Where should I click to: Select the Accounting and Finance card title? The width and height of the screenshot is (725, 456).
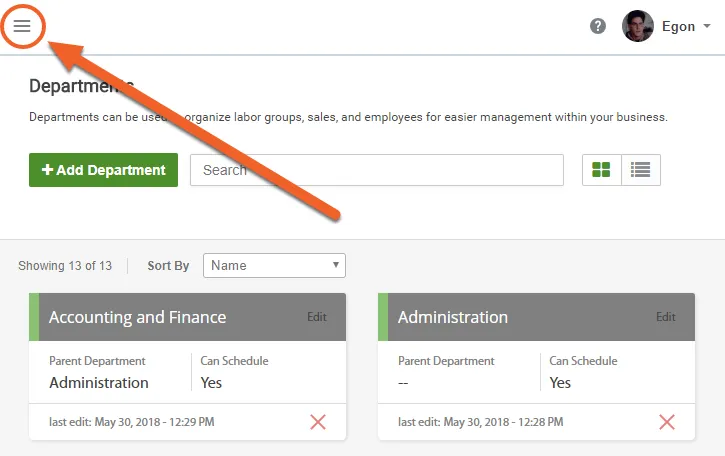[137, 317]
